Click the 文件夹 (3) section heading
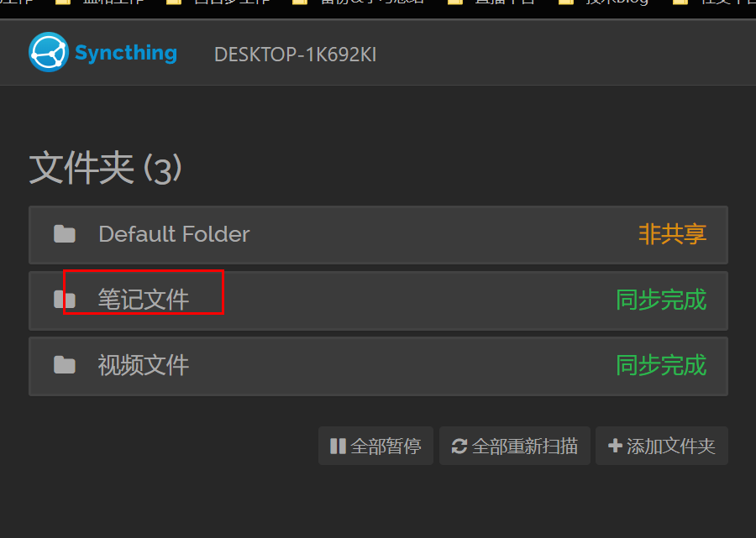Viewport: 756px width, 538px height. (x=105, y=168)
